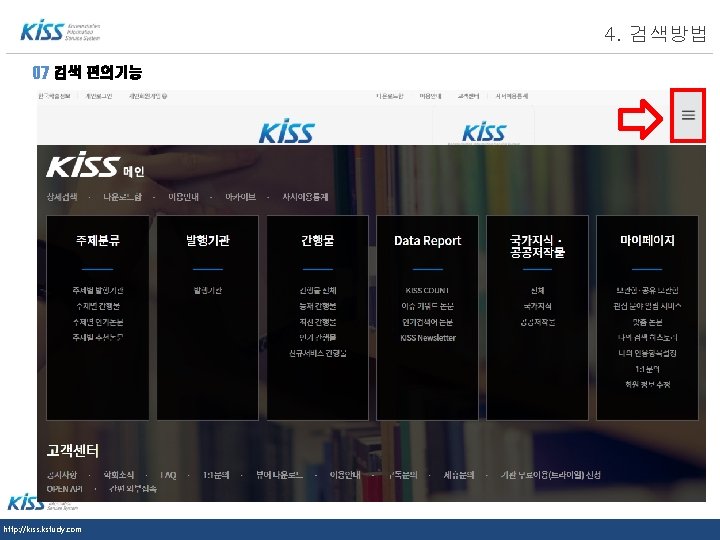
Task: Click the white KISS 메인 logo
Action: click(96, 165)
